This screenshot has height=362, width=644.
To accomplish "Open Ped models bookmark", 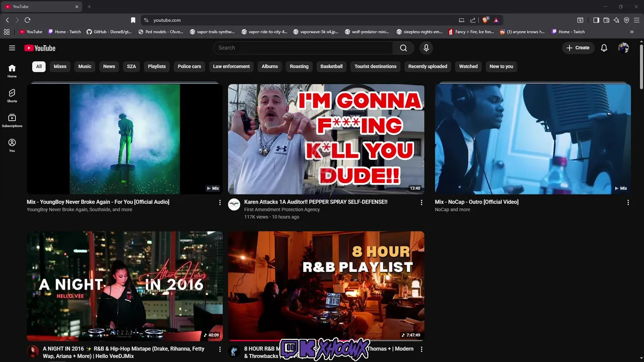I will [160, 32].
